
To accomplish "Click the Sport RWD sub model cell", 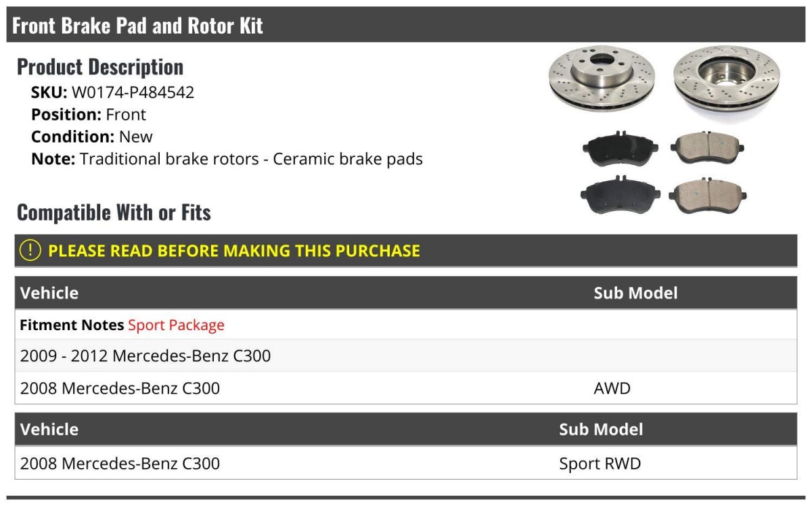I will coord(600,464).
